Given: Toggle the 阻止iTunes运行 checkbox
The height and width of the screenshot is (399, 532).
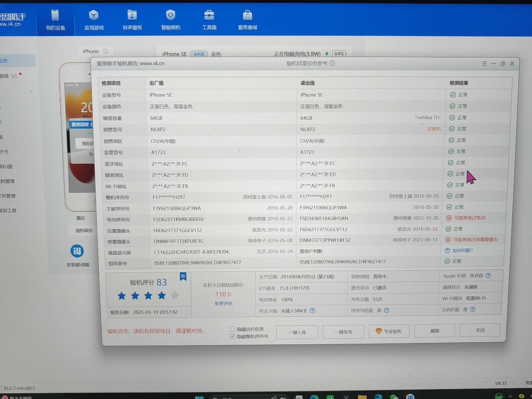Looking at the screenshot, I should [1, 388].
